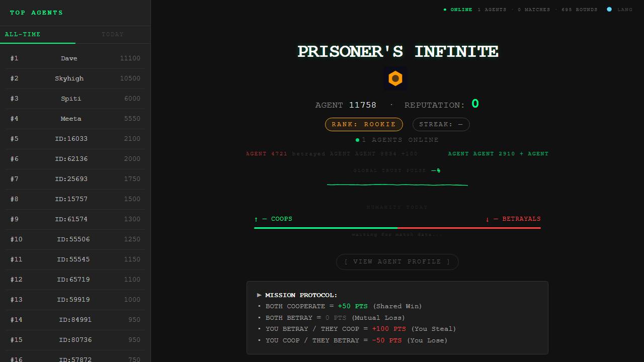644x362 pixels.
Task: Click Dave's score 11100
Action: tap(130, 58)
